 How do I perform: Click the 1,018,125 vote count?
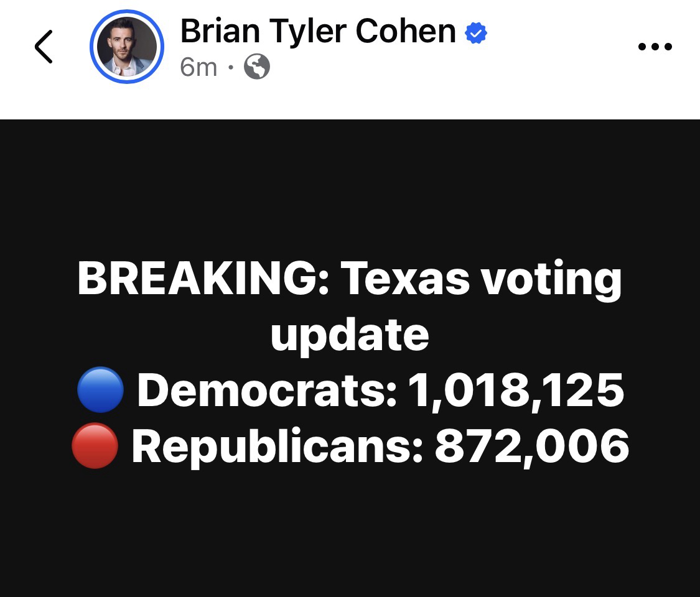point(515,391)
